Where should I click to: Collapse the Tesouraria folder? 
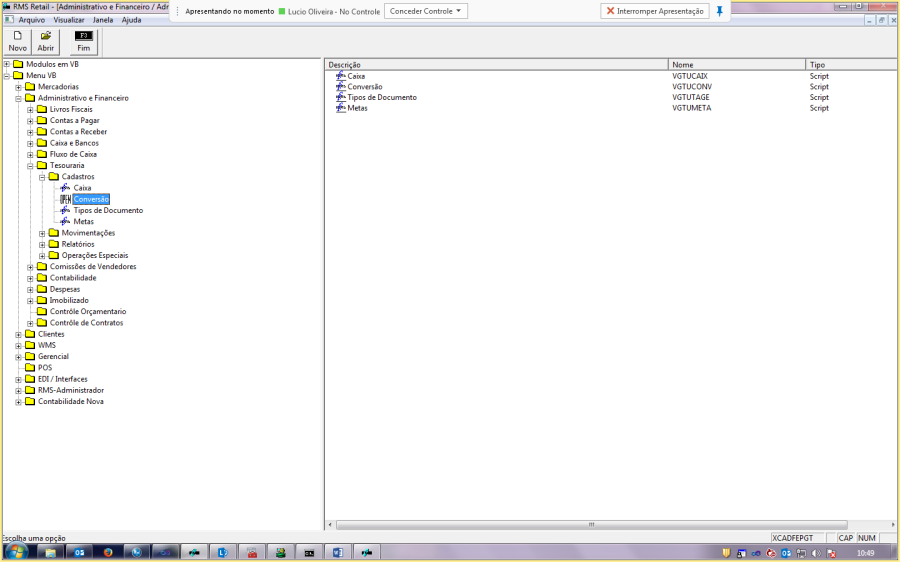tap(30, 166)
